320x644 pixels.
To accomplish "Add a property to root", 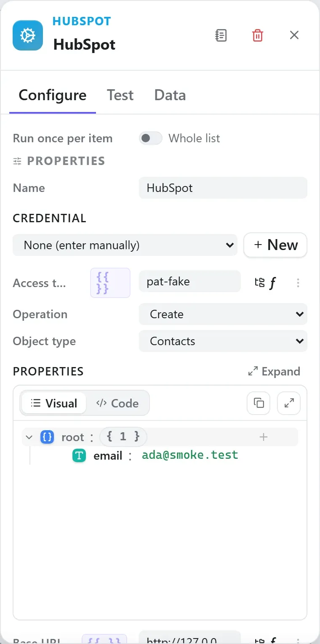I will click(x=264, y=437).
